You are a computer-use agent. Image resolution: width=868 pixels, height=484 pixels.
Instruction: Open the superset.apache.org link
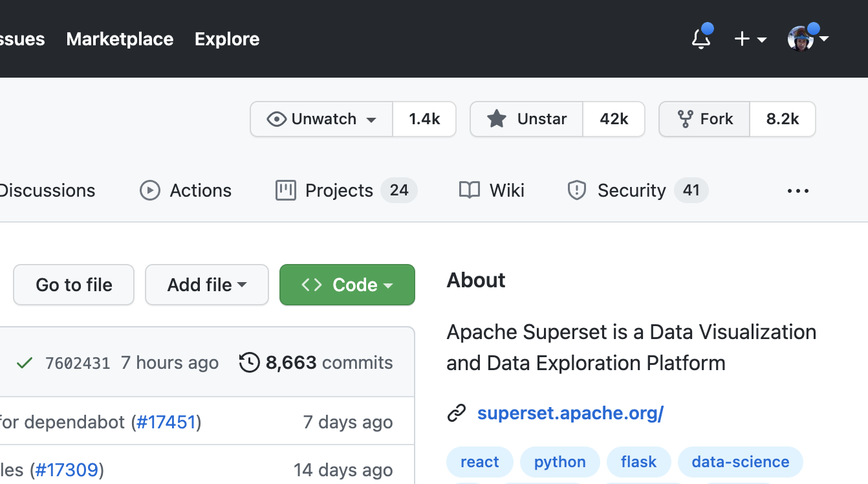pos(570,413)
